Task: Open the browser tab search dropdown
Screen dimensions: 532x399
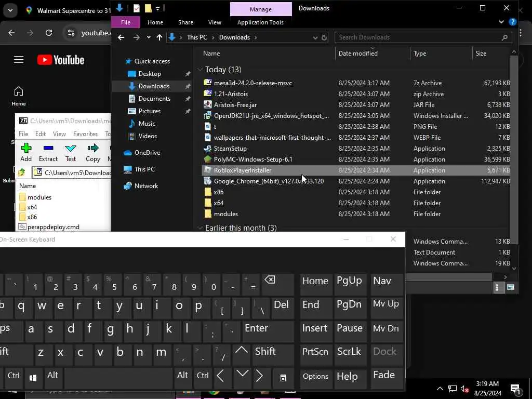Action: coord(10,10)
